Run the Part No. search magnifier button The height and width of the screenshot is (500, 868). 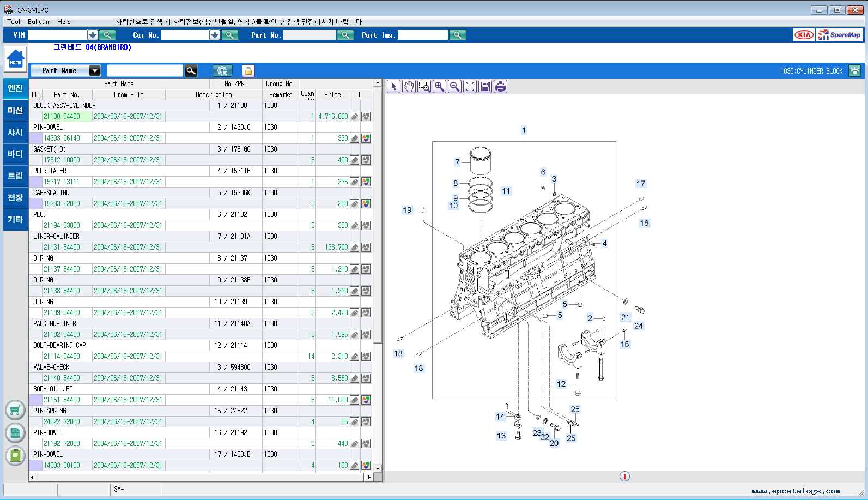(x=345, y=35)
